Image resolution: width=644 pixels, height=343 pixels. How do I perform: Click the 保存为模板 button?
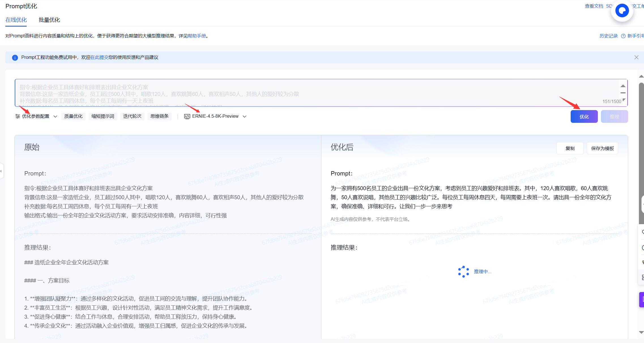tap(602, 148)
